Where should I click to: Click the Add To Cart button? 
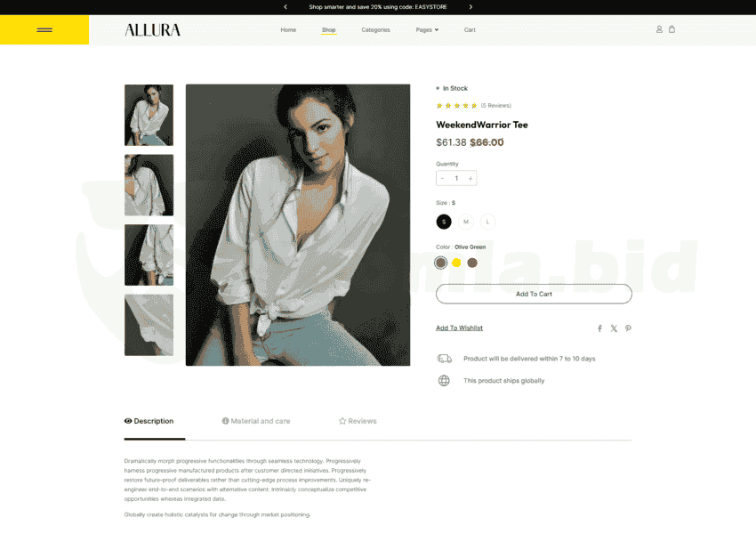coord(534,294)
